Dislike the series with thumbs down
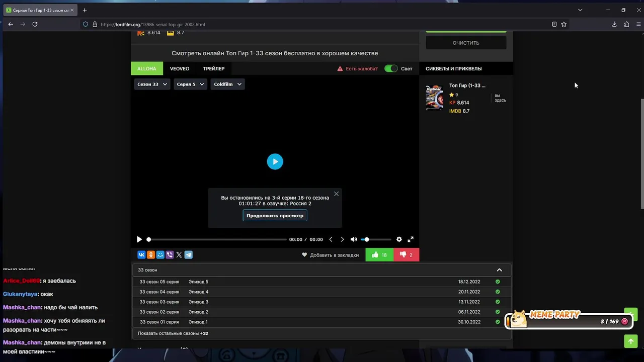The image size is (644, 362). click(x=407, y=255)
